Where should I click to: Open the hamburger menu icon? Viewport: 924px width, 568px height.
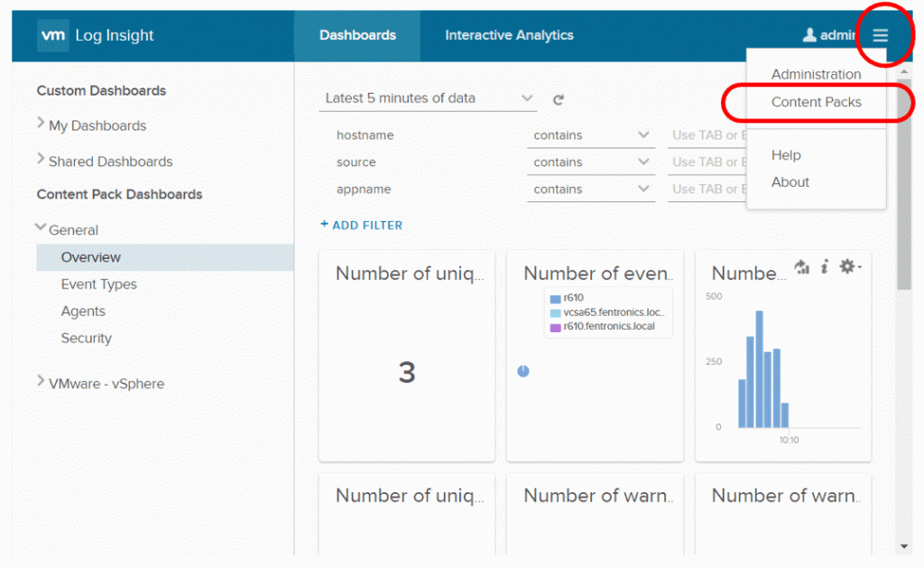(x=881, y=35)
